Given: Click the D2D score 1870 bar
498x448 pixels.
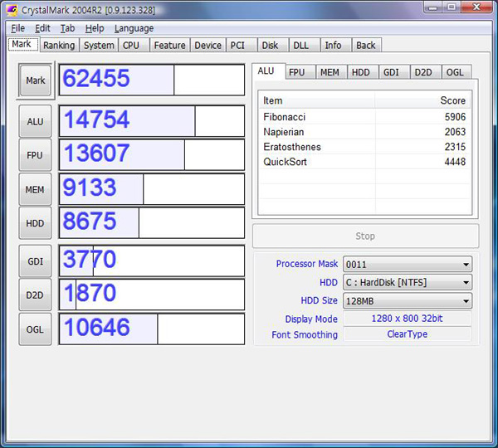Looking at the screenshot, I should 152,295.
